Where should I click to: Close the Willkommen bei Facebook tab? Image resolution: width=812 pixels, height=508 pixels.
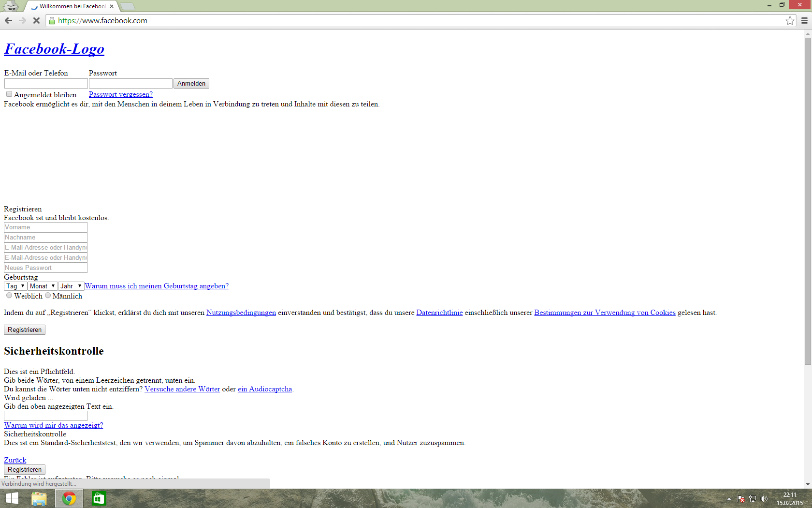click(112, 6)
